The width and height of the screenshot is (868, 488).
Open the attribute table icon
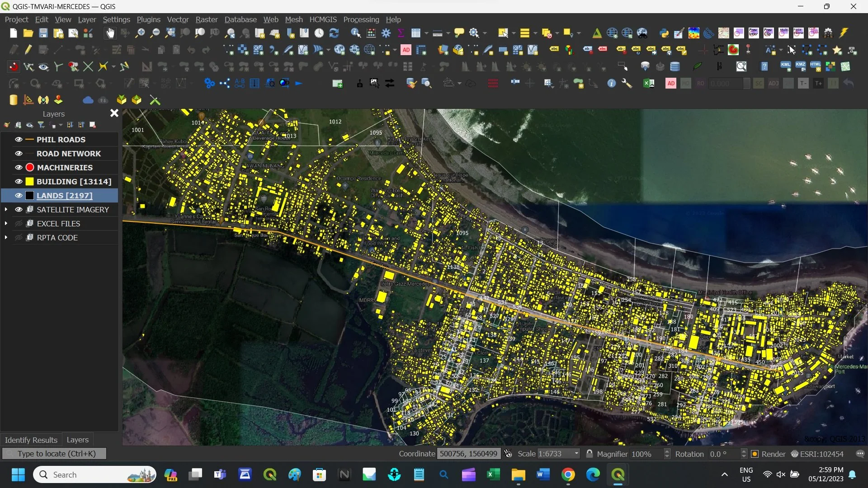click(416, 33)
